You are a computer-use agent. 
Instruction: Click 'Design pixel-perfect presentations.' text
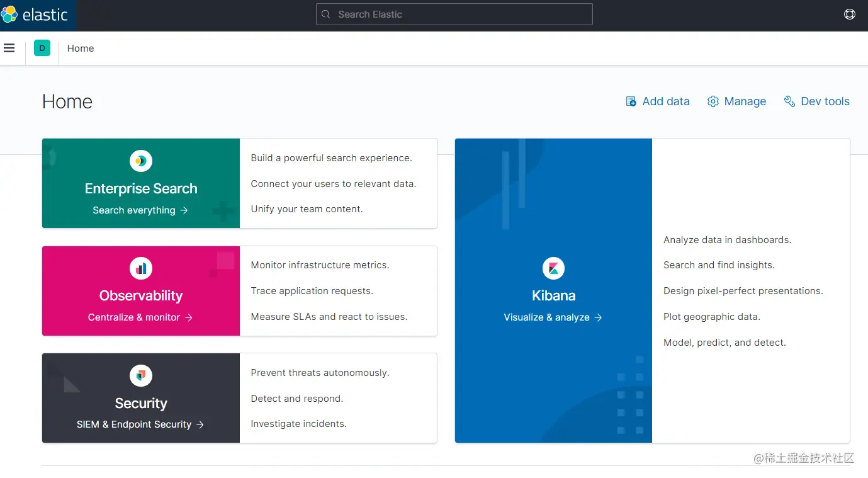[743, 291]
